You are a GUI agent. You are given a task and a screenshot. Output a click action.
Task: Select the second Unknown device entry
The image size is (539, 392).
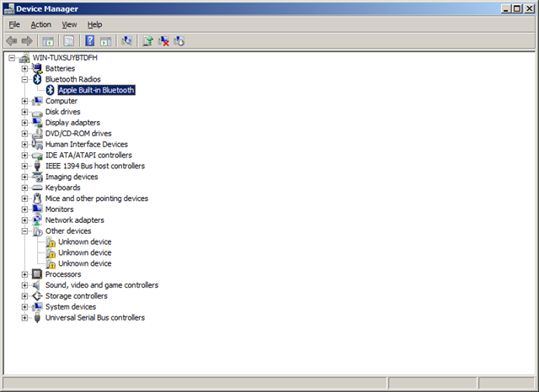(x=85, y=252)
